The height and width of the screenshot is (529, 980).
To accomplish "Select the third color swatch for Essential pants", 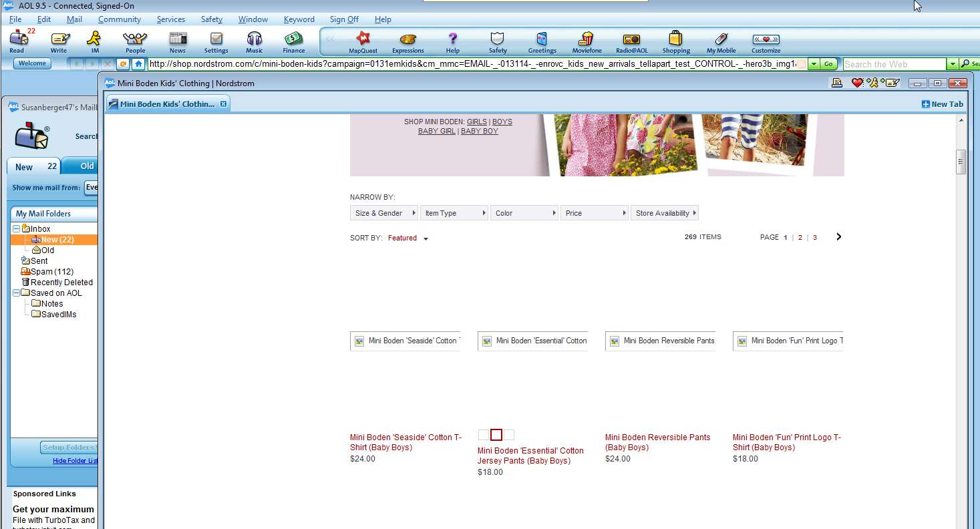I will pos(509,435).
